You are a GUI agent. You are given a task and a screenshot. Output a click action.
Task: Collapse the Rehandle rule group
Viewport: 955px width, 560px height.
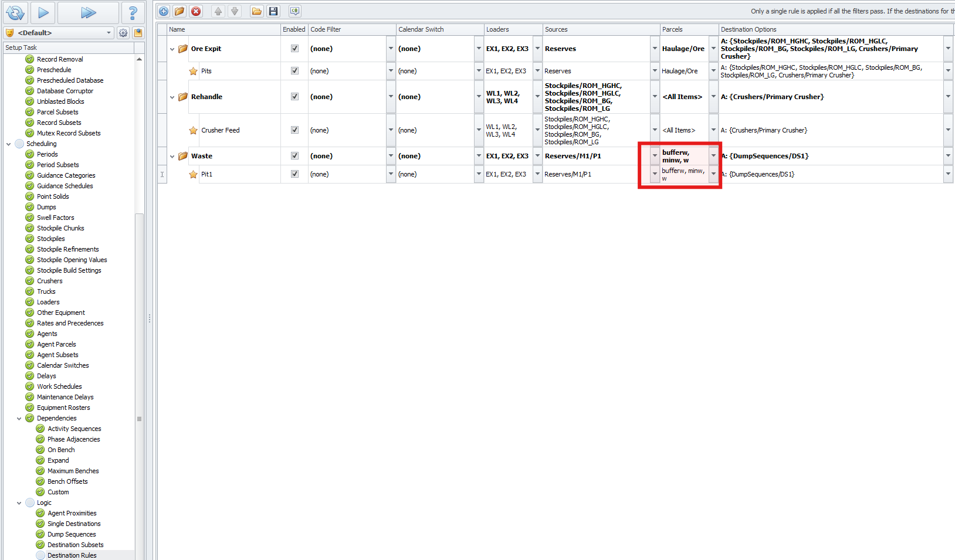coord(172,97)
